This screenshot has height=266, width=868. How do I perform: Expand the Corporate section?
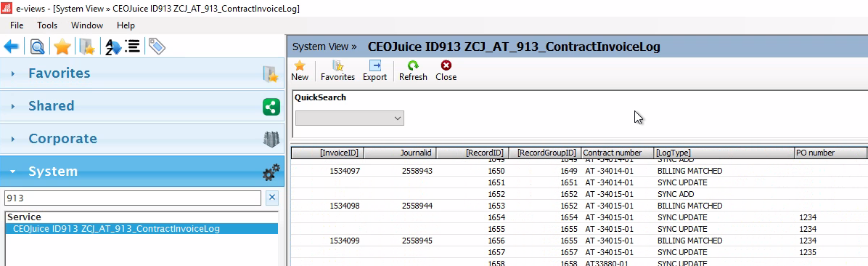13,139
